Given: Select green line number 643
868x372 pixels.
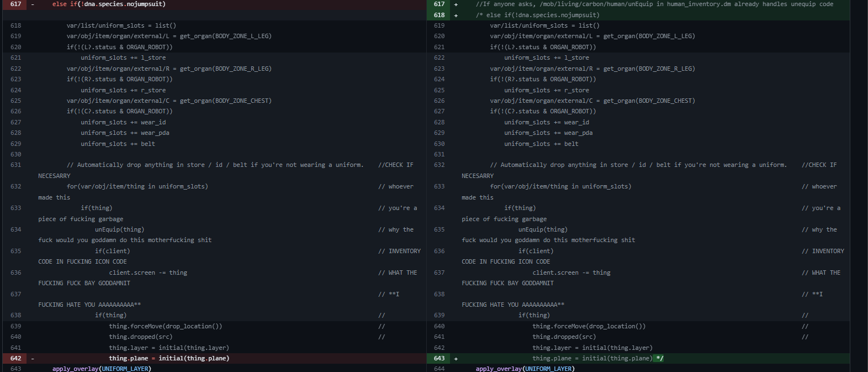Looking at the screenshot, I should (x=439, y=358).
